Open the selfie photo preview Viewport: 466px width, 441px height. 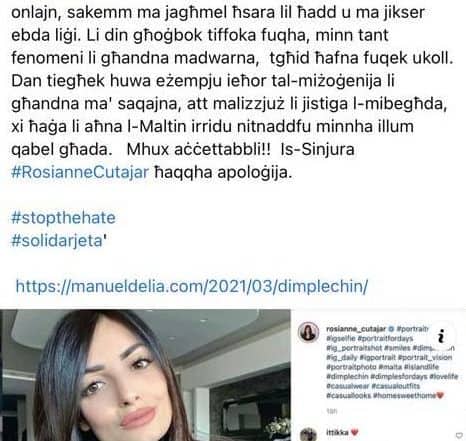145,375
